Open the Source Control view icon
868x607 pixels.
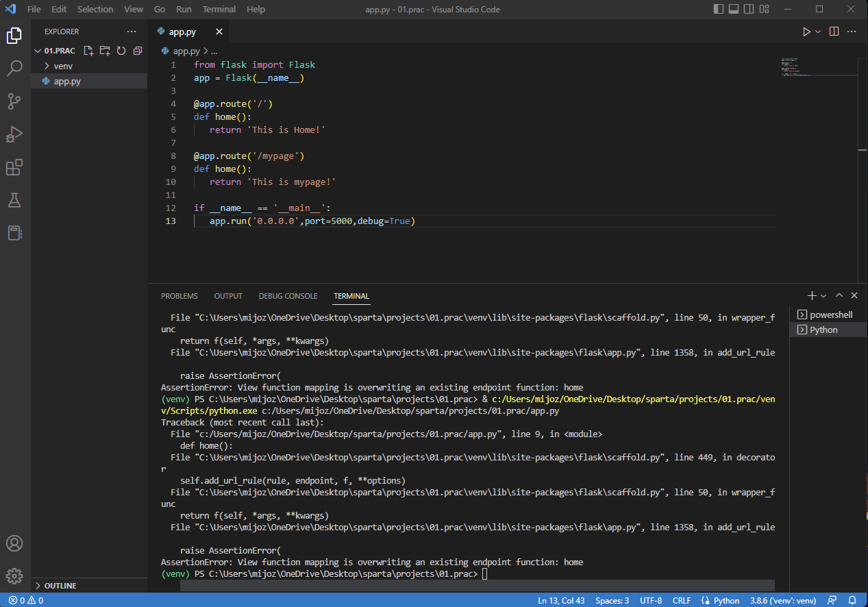14,101
